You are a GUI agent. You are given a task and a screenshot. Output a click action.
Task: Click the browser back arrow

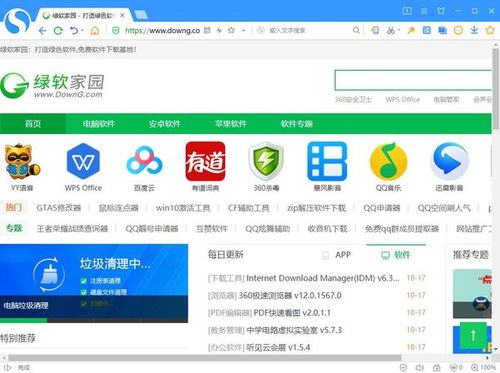point(42,31)
